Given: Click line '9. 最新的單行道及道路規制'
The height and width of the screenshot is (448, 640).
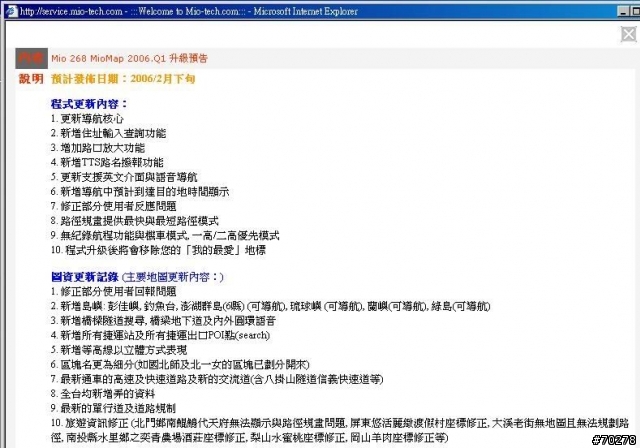Looking at the screenshot, I should click(113, 408).
